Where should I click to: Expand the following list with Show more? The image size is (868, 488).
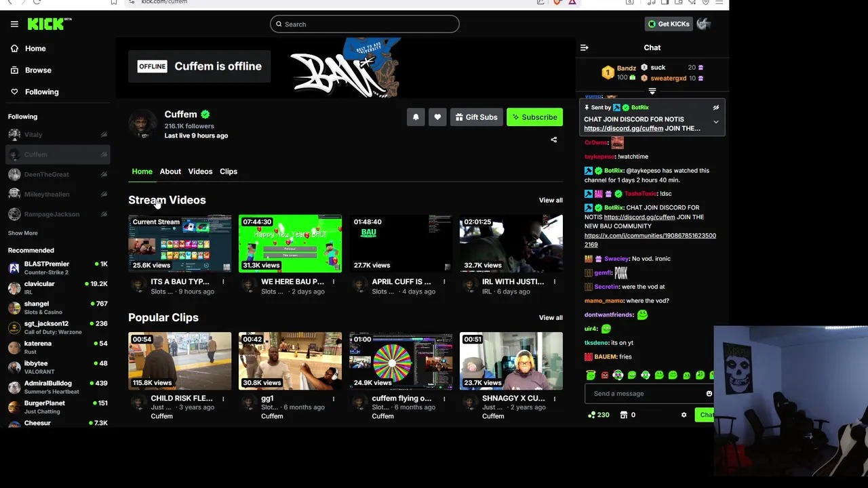[x=23, y=233]
